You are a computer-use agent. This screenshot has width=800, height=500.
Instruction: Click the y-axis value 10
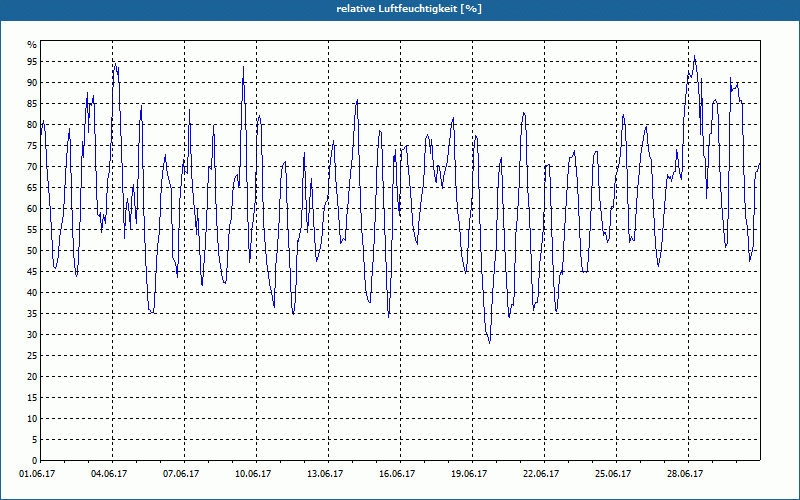(x=32, y=418)
